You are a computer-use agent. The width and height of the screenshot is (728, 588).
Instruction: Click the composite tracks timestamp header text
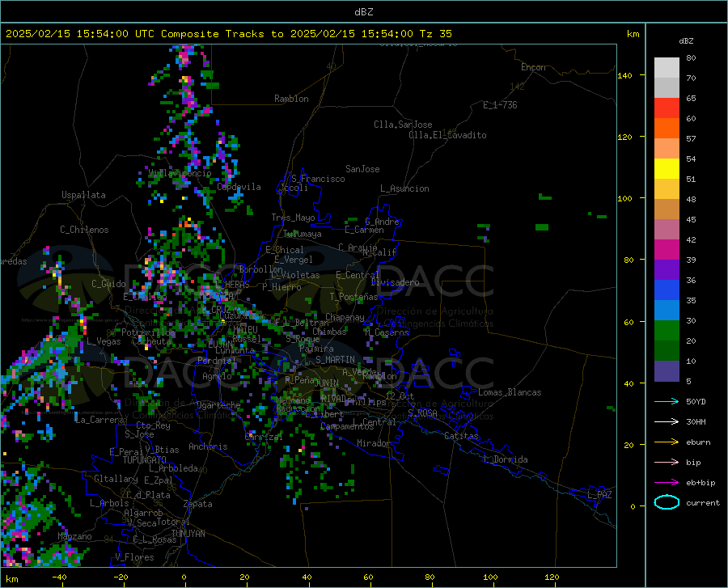(x=229, y=34)
